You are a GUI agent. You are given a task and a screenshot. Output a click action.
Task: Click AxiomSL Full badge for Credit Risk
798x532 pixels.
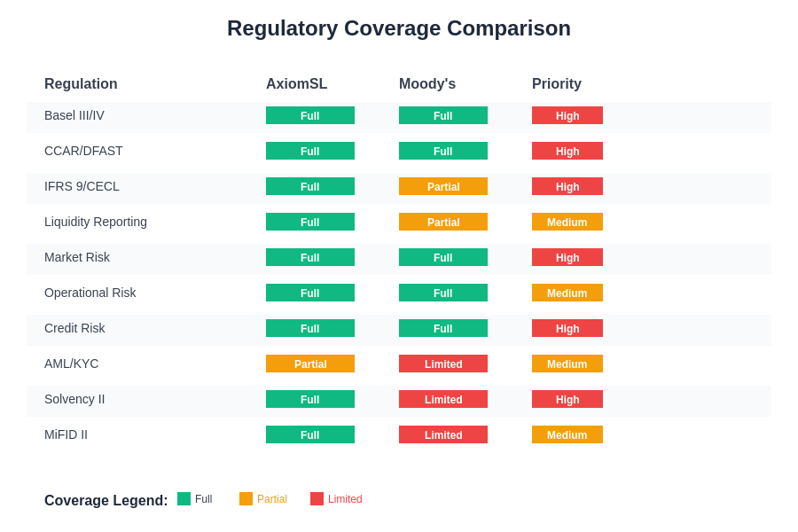[310, 328]
